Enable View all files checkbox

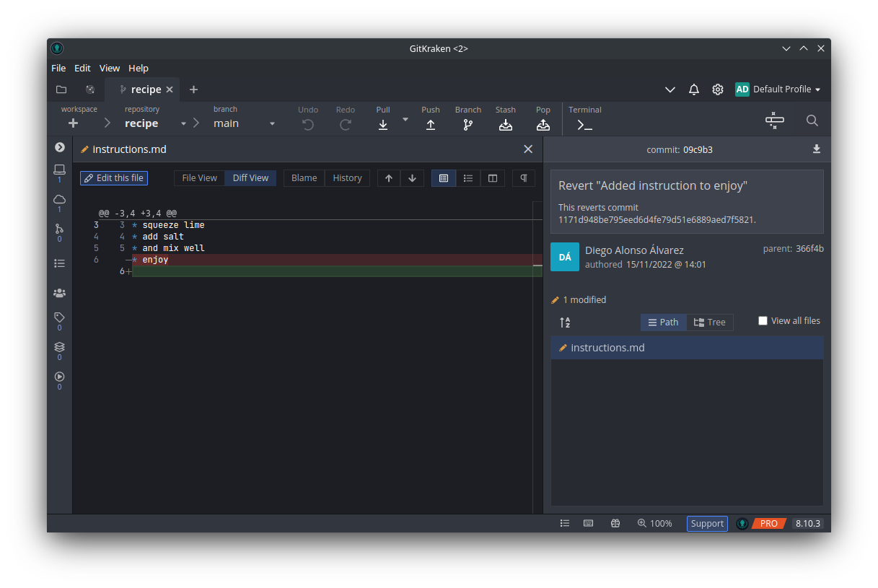(763, 321)
